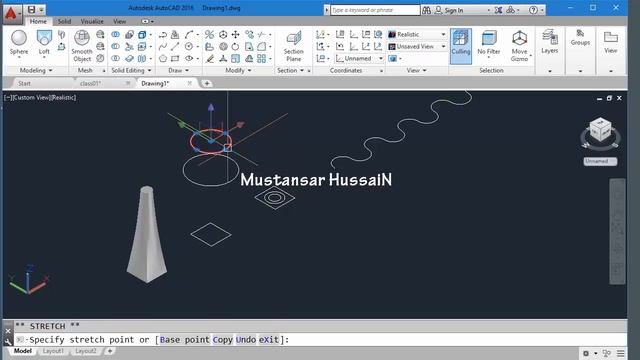640x360 pixels.
Task: Click the Autodesk Exchange Apps icon
Action: tap(498, 10)
